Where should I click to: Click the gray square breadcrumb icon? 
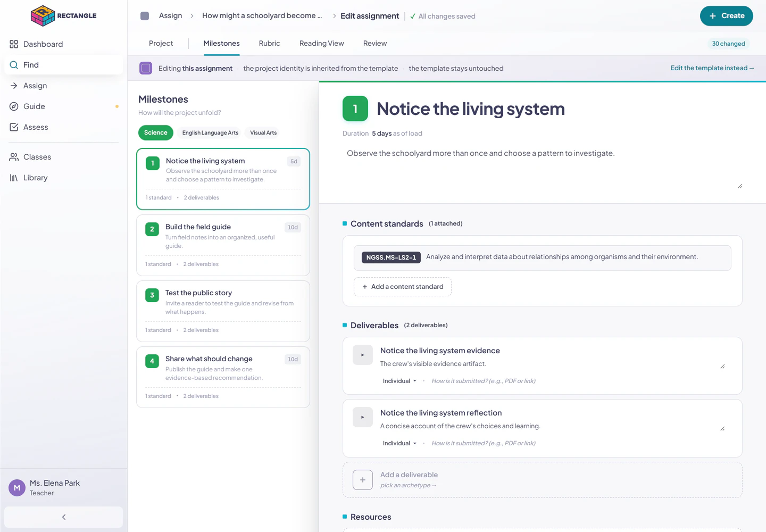click(145, 16)
